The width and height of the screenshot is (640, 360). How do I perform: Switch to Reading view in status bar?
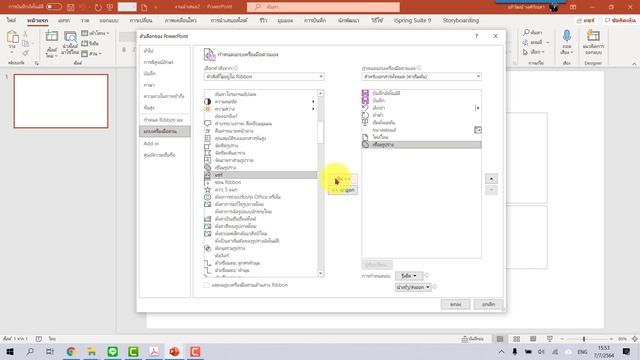click(533, 339)
